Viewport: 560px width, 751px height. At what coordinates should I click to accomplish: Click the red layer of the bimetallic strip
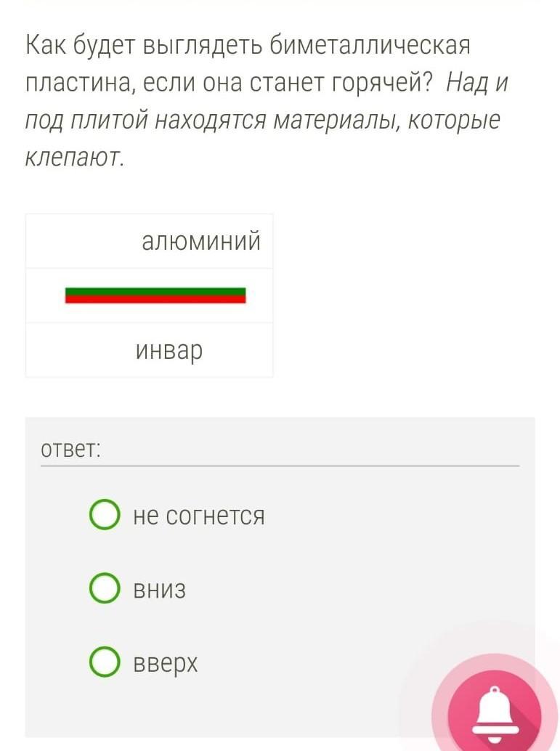click(x=155, y=299)
